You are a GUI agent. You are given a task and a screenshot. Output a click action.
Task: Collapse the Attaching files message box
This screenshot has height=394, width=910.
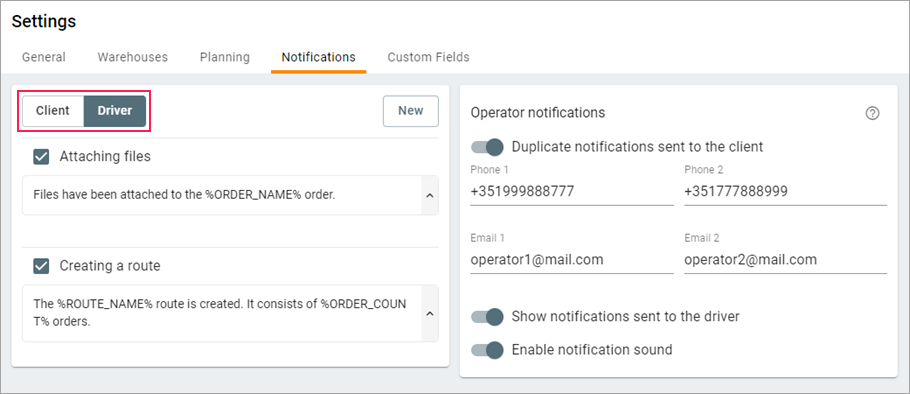(x=429, y=196)
